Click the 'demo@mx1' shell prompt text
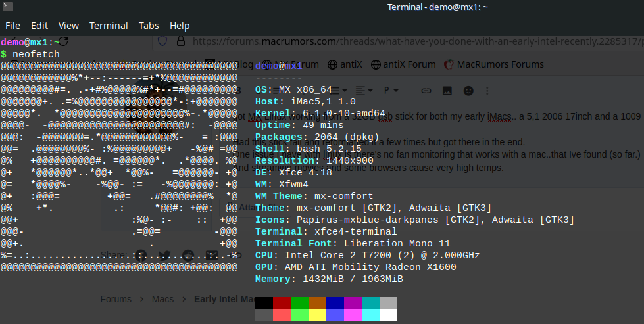This screenshot has width=644, height=324. [x=24, y=42]
